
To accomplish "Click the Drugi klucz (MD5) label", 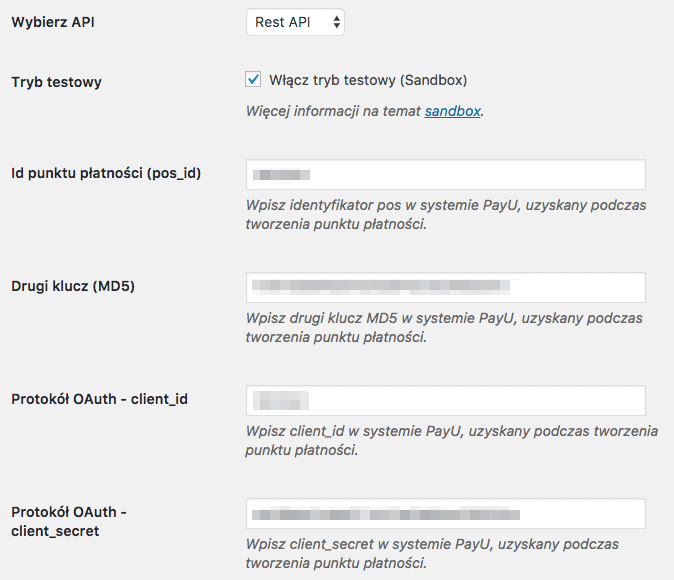I will (73, 286).
